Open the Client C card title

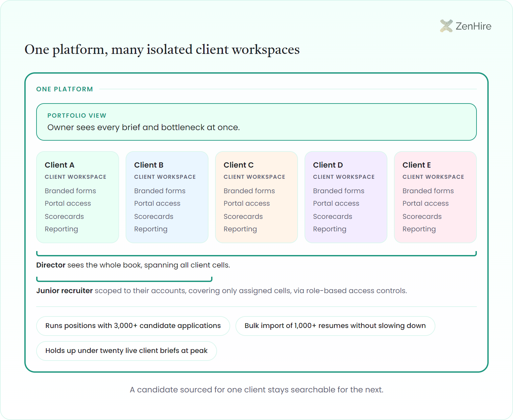tap(238, 165)
